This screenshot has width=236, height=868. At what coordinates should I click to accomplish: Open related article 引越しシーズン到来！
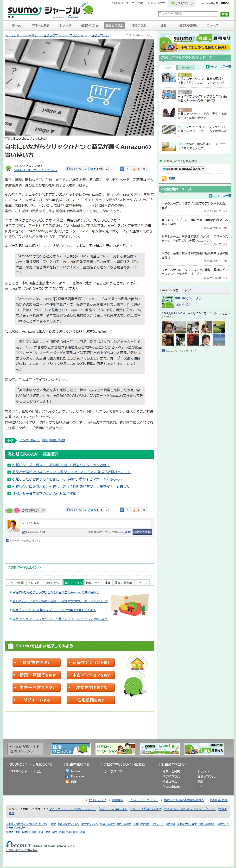coord(61,465)
